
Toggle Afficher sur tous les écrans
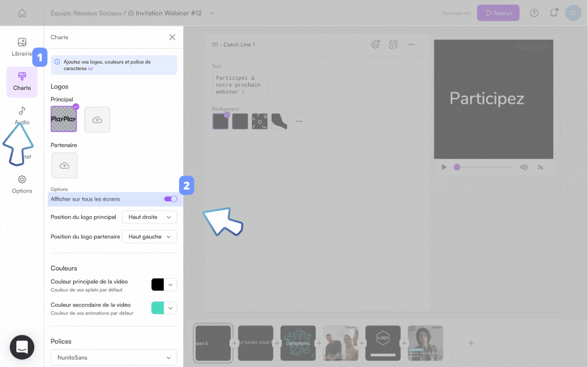coord(170,199)
